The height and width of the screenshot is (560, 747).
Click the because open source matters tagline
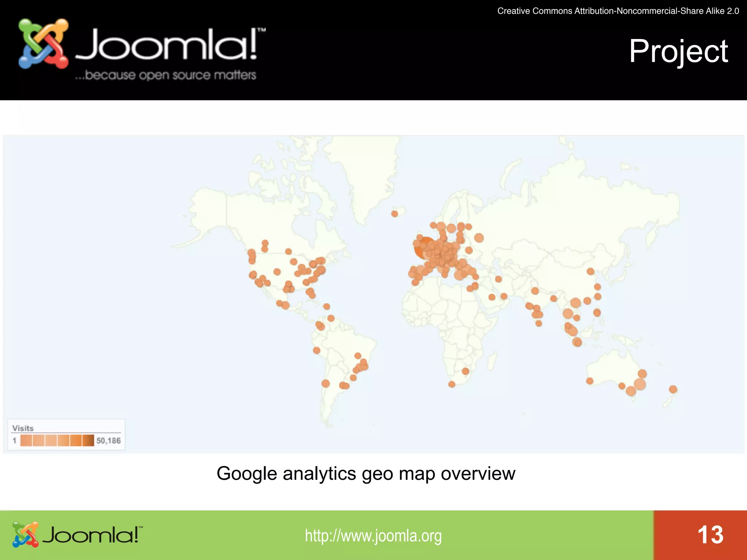(166, 75)
